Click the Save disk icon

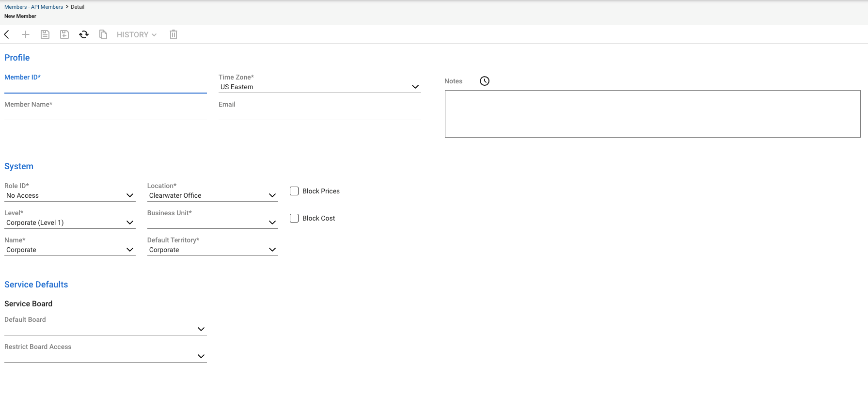pyautogui.click(x=45, y=34)
